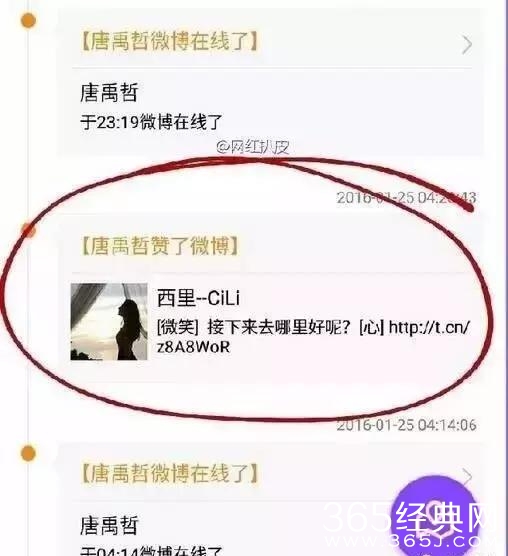The width and height of the screenshot is (508, 556).
Task: Open the last 【唐禹哲微博在线了】 title
Action: click(x=170, y=473)
